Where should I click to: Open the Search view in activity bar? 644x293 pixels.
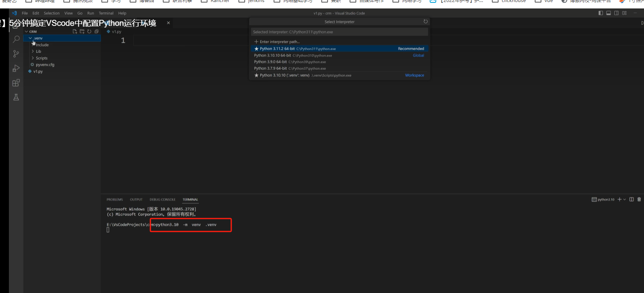(16, 39)
